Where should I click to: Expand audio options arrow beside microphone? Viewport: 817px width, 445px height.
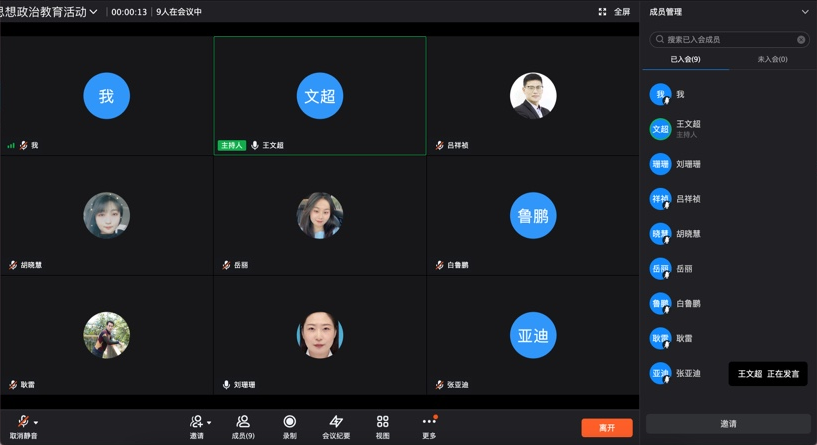(x=35, y=423)
